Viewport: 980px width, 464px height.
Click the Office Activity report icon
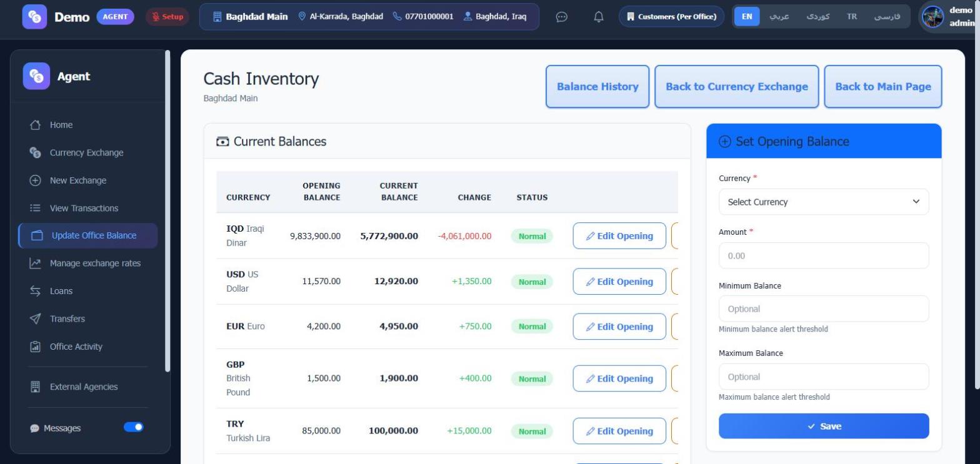36,347
